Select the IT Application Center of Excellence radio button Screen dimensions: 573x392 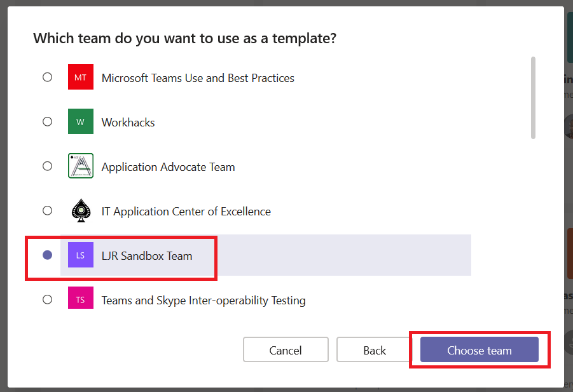click(x=48, y=210)
